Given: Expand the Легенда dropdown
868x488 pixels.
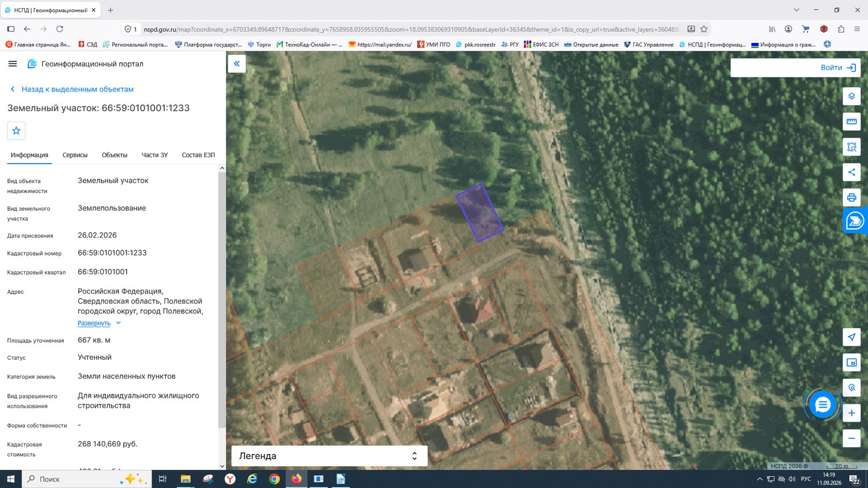Looking at the screenshot, I should [329, 456].
